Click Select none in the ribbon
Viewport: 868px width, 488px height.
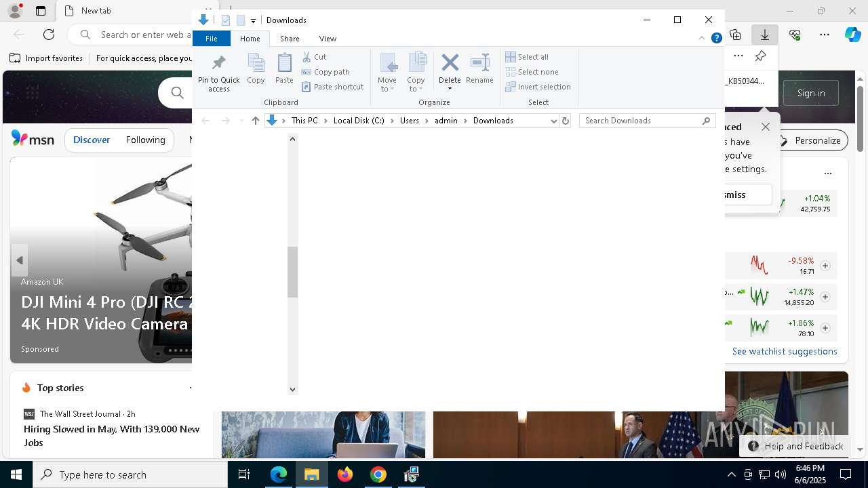(532, 72)
